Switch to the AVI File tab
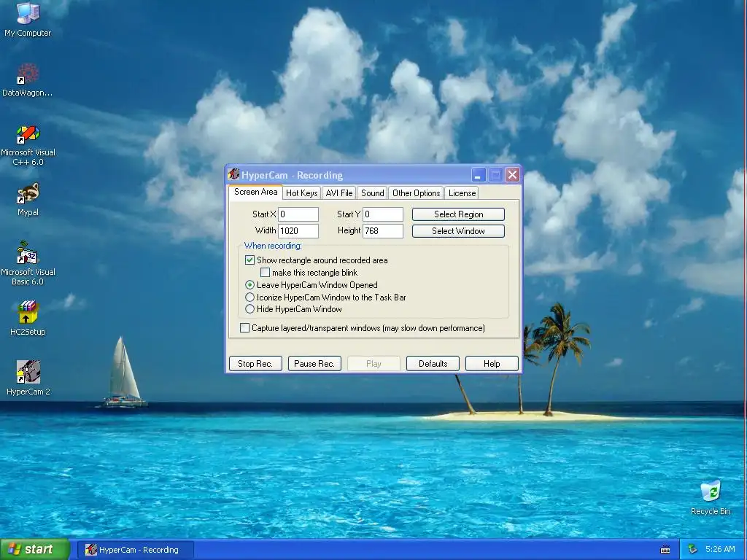The image size is (747, 560). coord(339,192)
